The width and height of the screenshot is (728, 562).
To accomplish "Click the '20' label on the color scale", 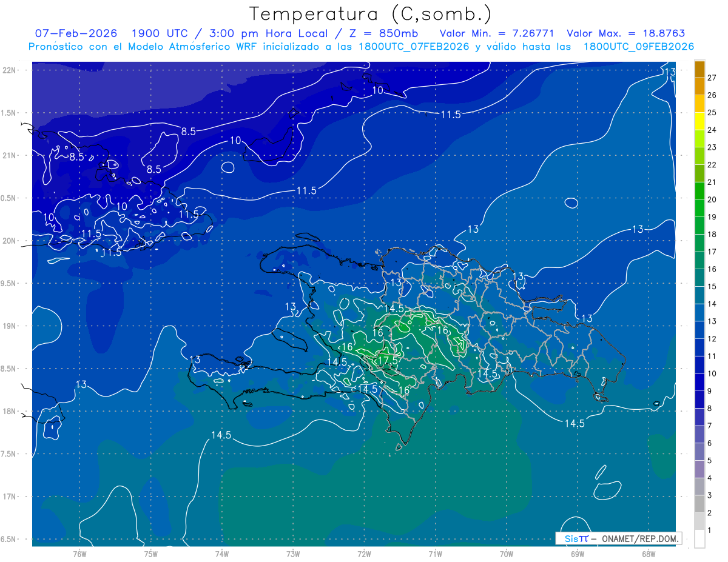I will point(712,199).
